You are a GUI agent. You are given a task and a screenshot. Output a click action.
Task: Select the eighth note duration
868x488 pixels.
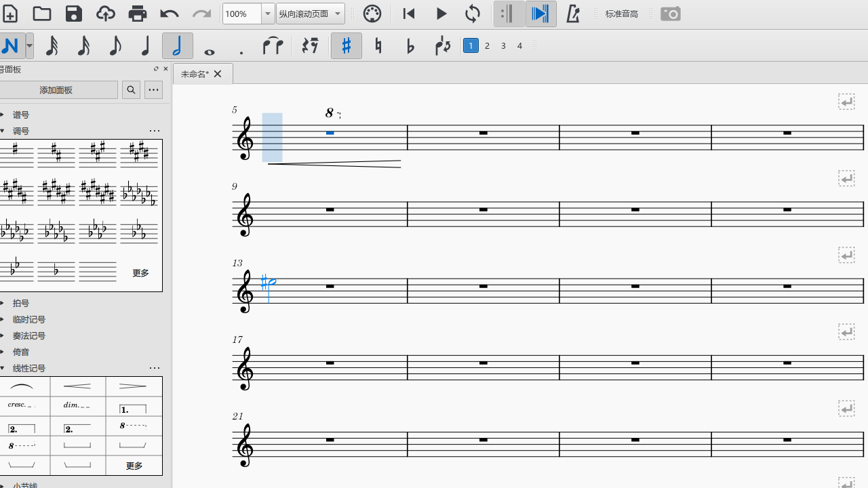point(115,45)
